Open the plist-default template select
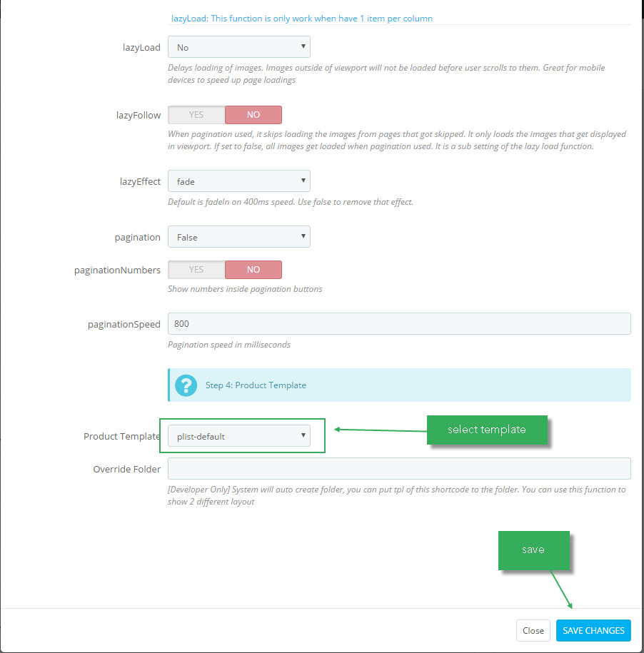Screen dimensions: 644x653 pyautogui.click(x=239, y=435)
